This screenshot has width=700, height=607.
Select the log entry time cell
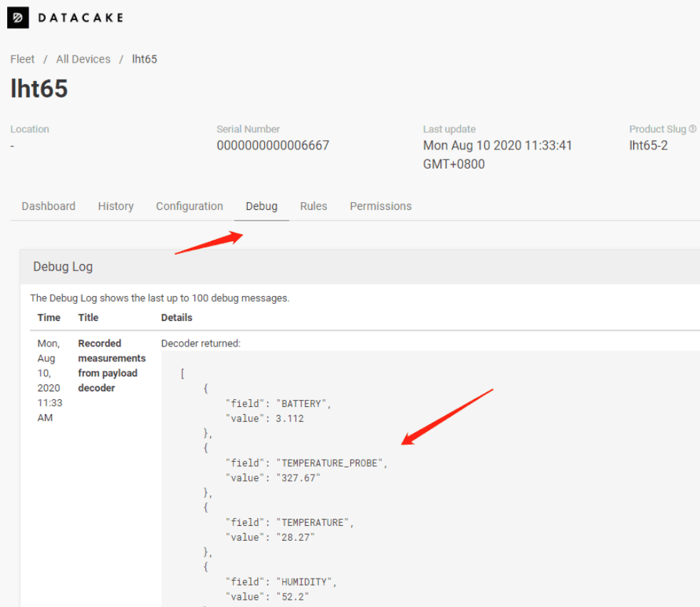pyautogui.click(x=50, y=381)
